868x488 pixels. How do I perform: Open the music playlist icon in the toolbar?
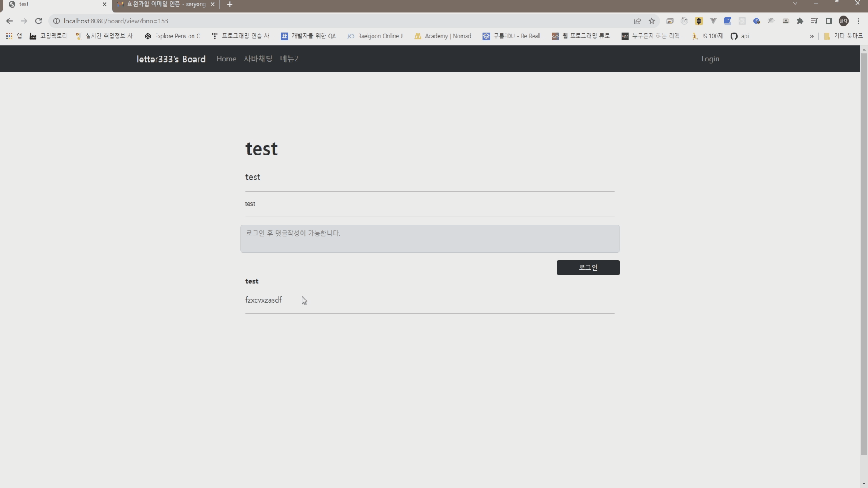pyautogui.click(x=814, y=21)
